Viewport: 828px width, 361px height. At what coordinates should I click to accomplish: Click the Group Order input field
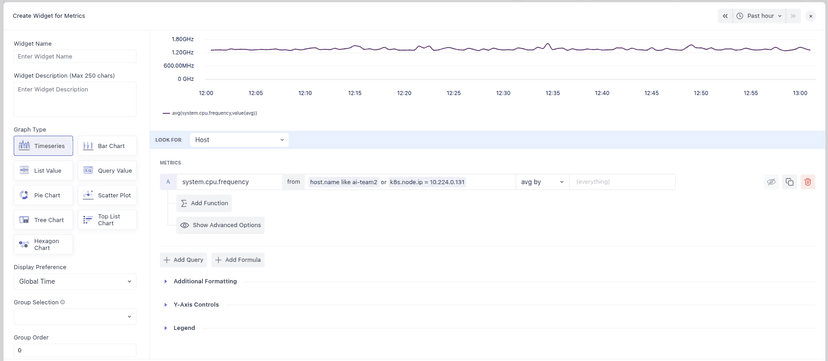75,350
